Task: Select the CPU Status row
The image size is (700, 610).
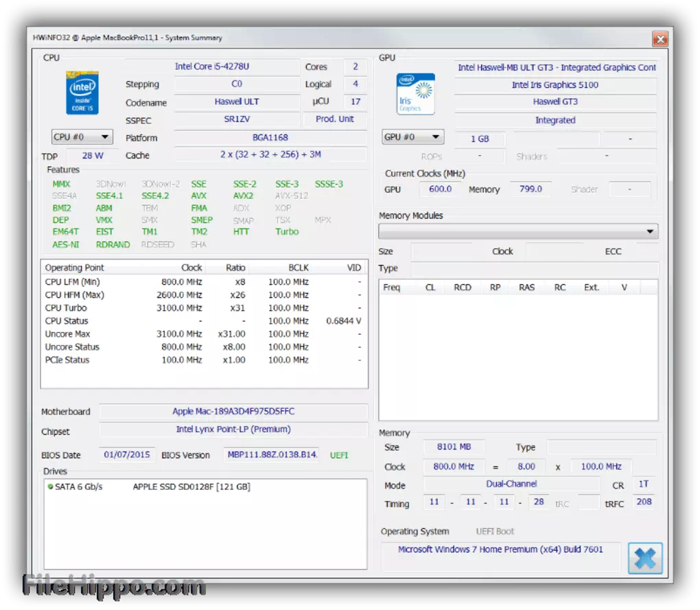Action: tap(204, 321)
